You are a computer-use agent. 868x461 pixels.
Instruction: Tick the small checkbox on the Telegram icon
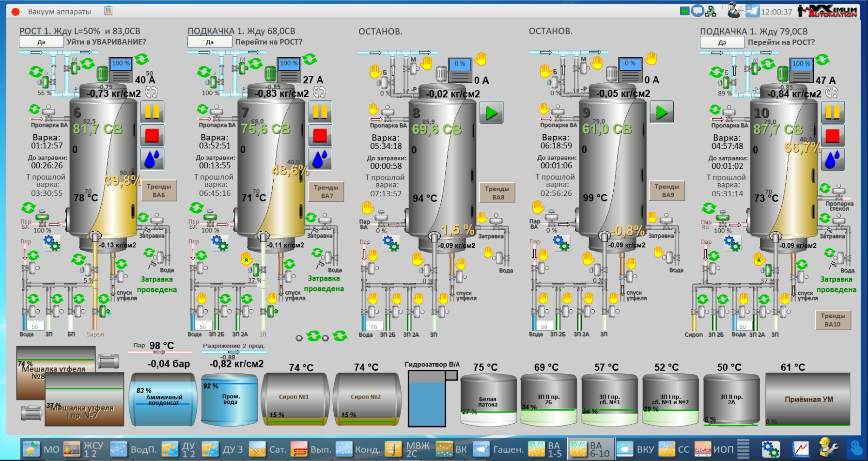(x=748, y=7)
